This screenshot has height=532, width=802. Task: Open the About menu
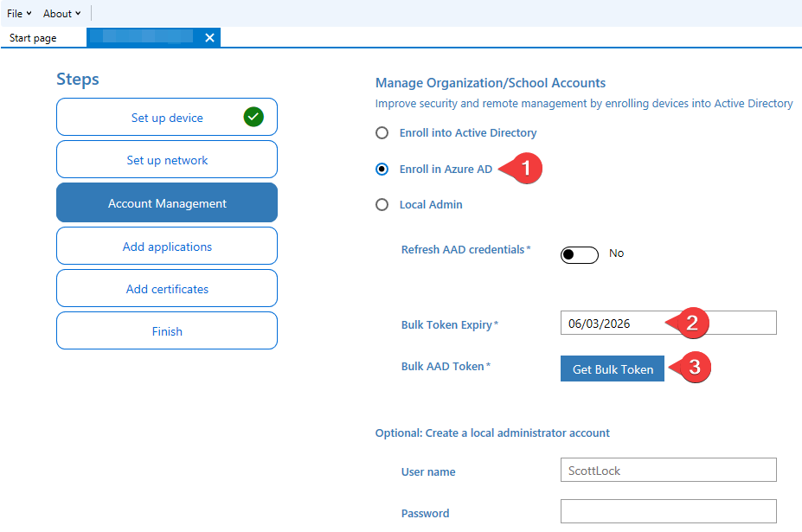57,13
